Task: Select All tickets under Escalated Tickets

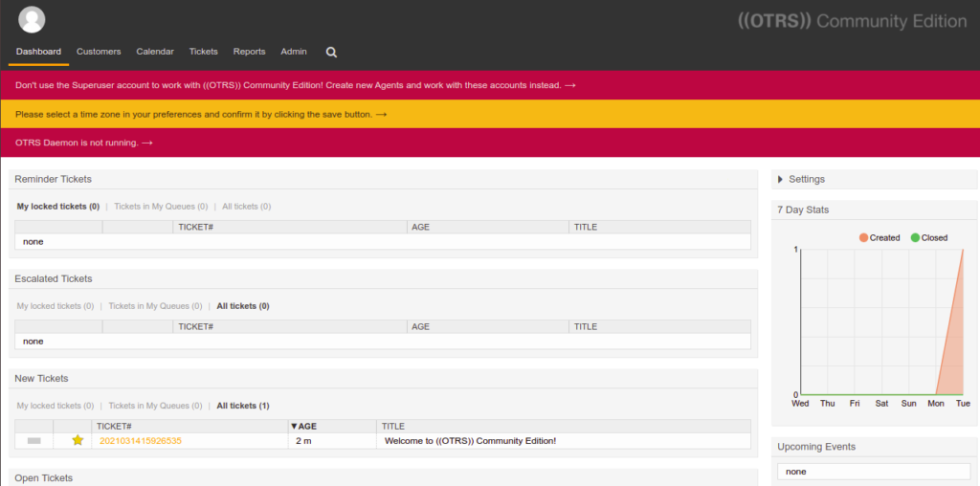Action: [243, 306]
